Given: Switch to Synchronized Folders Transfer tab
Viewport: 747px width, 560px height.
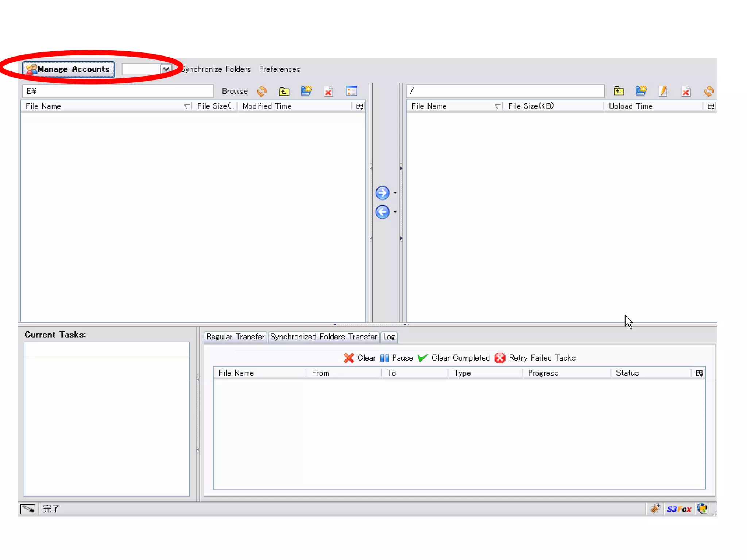Looking at the screenshot, I should 324,337.
